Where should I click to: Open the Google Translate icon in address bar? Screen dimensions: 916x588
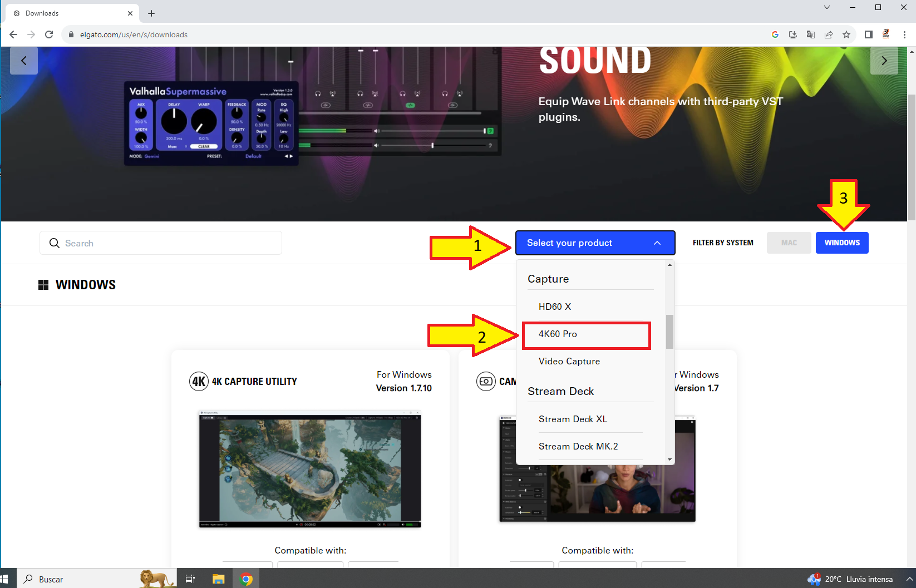point(811,34)
